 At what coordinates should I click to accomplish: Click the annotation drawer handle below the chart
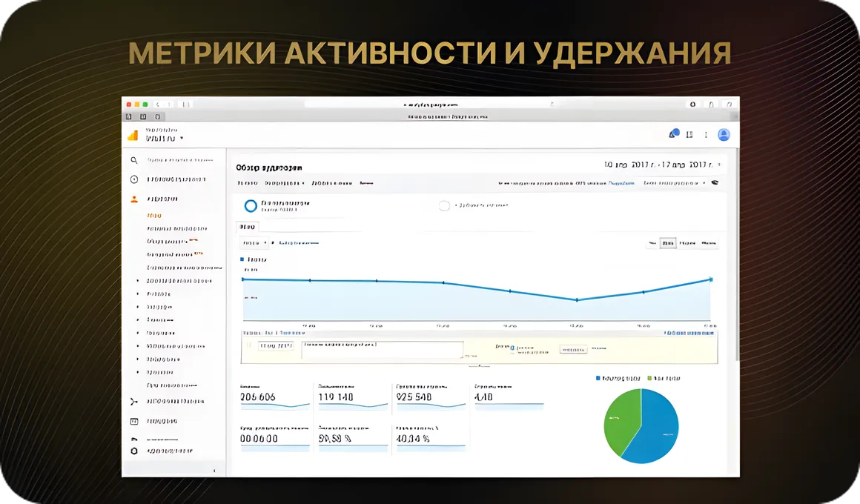pos(480,365)
